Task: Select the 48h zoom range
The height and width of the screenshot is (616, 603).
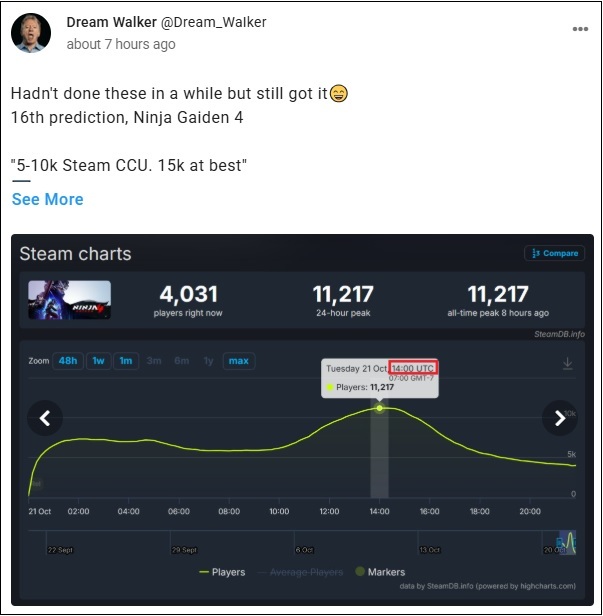Action: (68, 361)
